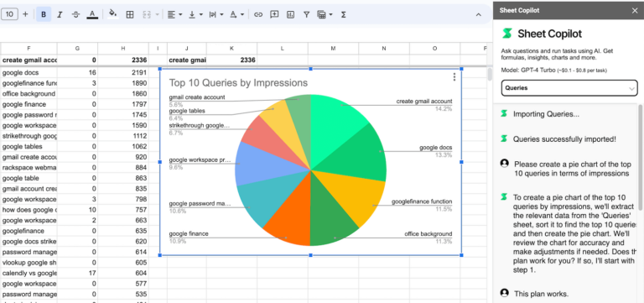Open the Queries sheet selector dropdown
Viewport: 644px width, 303px height.
click(x=569, y=88)
